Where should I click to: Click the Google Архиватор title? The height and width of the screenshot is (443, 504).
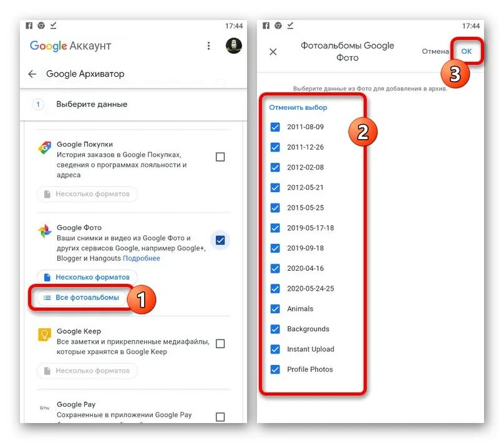point(85,74)
